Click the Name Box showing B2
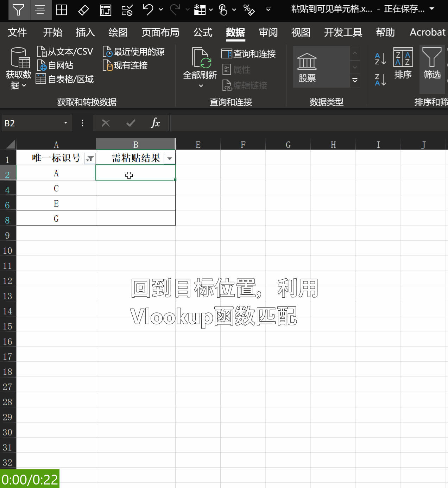448x488 pixels. (x=33, y=123)
